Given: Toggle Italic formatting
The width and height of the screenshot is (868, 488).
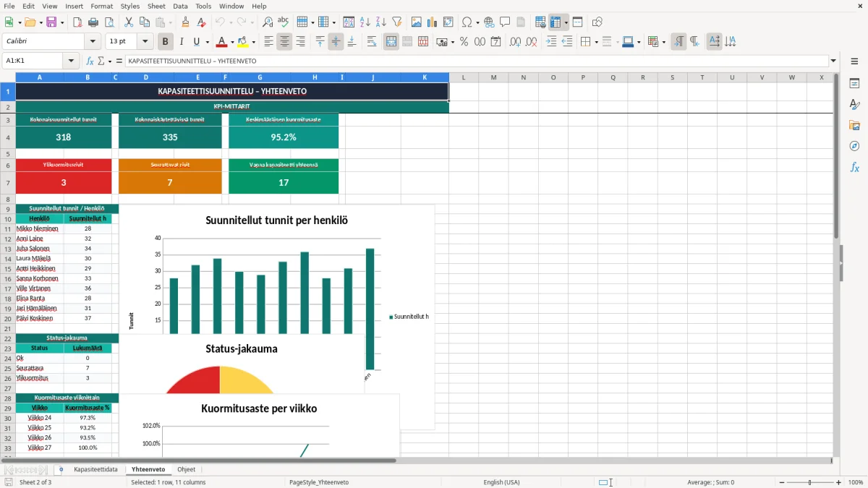Looking at the screenshot, I should (181, 42).
